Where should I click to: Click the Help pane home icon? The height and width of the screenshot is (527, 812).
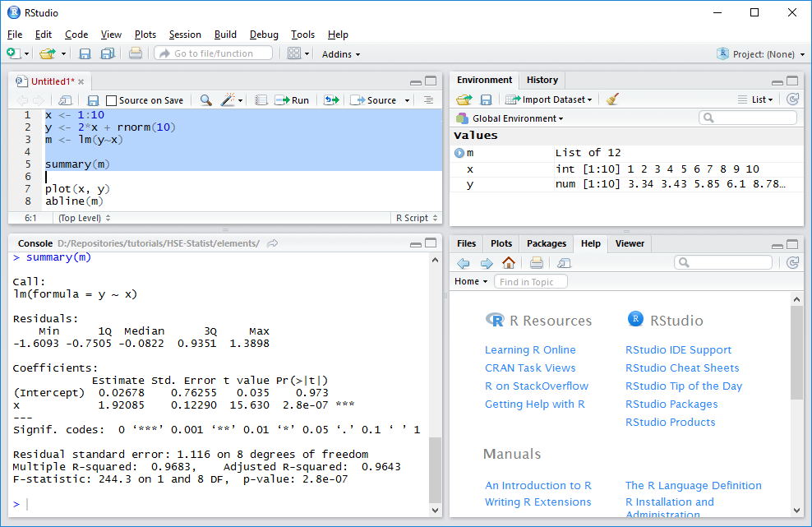[x=509, y=263]
